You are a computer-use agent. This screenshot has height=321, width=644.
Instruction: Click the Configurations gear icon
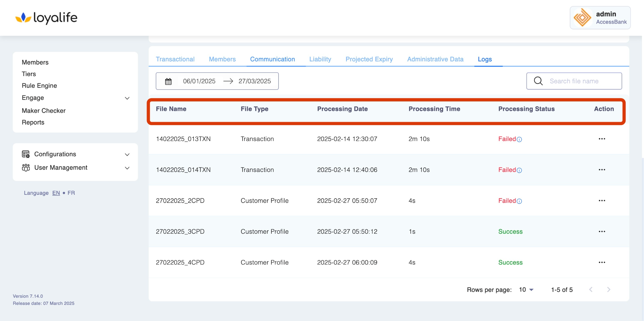click(x=26, y=154)
